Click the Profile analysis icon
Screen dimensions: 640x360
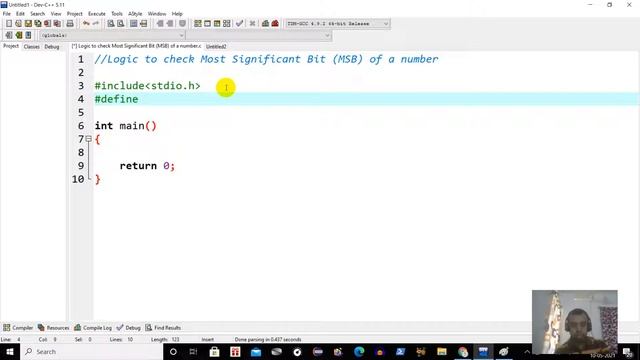pyautogui.click(x=265, y=24)
